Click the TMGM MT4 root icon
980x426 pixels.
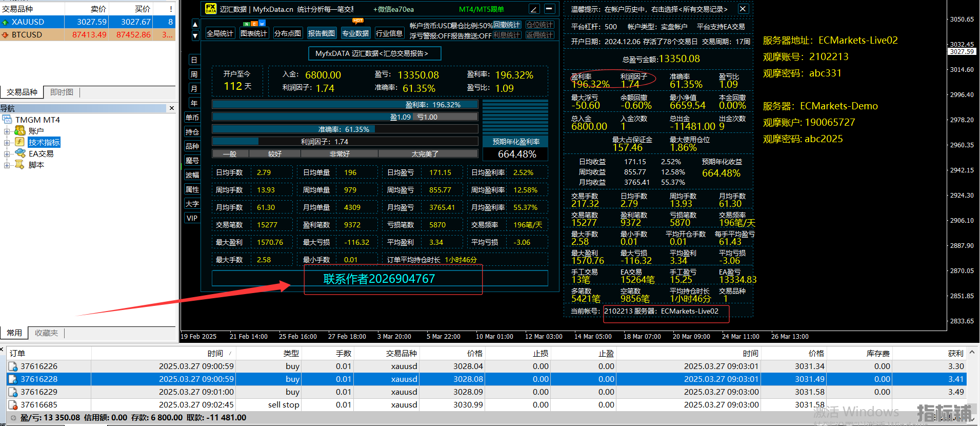(7, 120)
